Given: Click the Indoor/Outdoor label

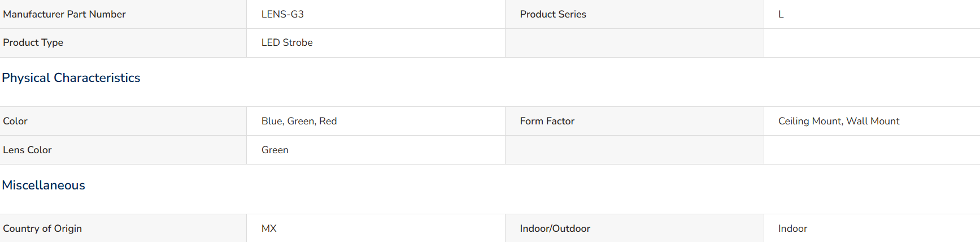Looking at the screenshot, I should point(555,228).
